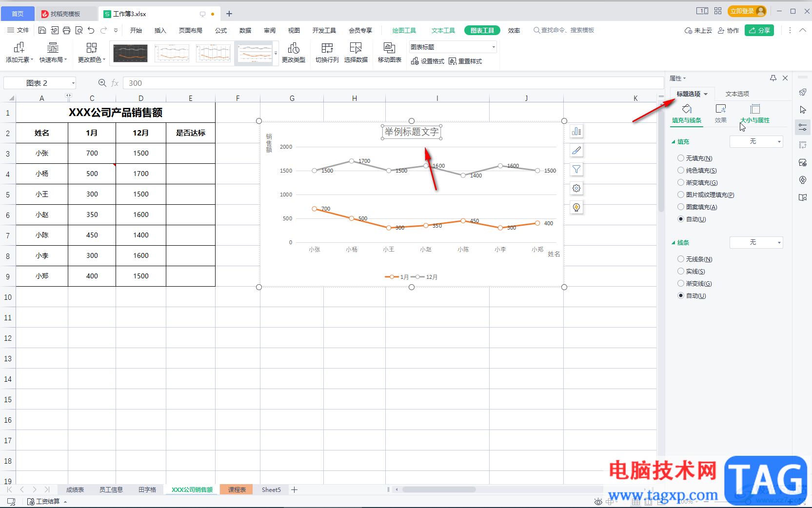This screenshot has width=812, height=508.
Task: Click the 分享 share button
Action: (759, 30)
